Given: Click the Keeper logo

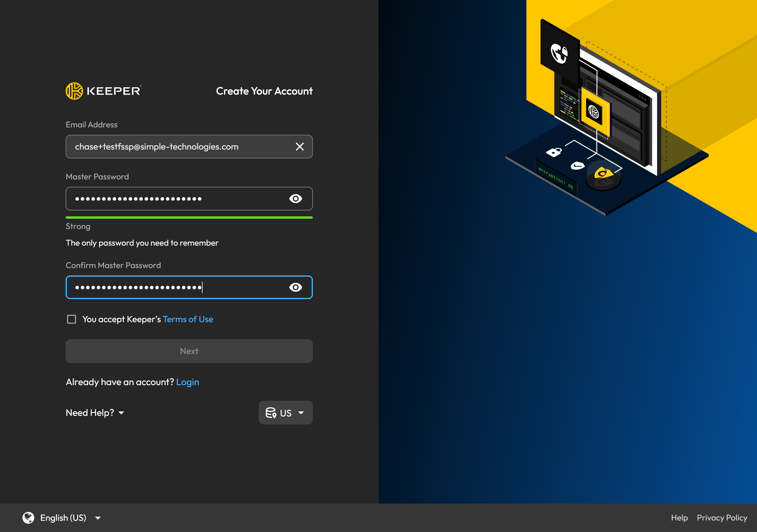Looking at the screenshot, I should (x=103, y=91).
